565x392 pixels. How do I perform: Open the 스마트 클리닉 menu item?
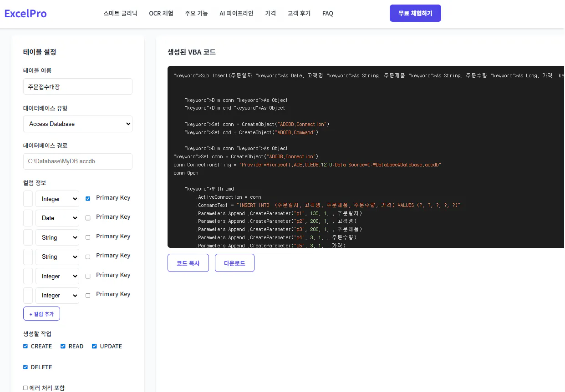pos(120,13)
